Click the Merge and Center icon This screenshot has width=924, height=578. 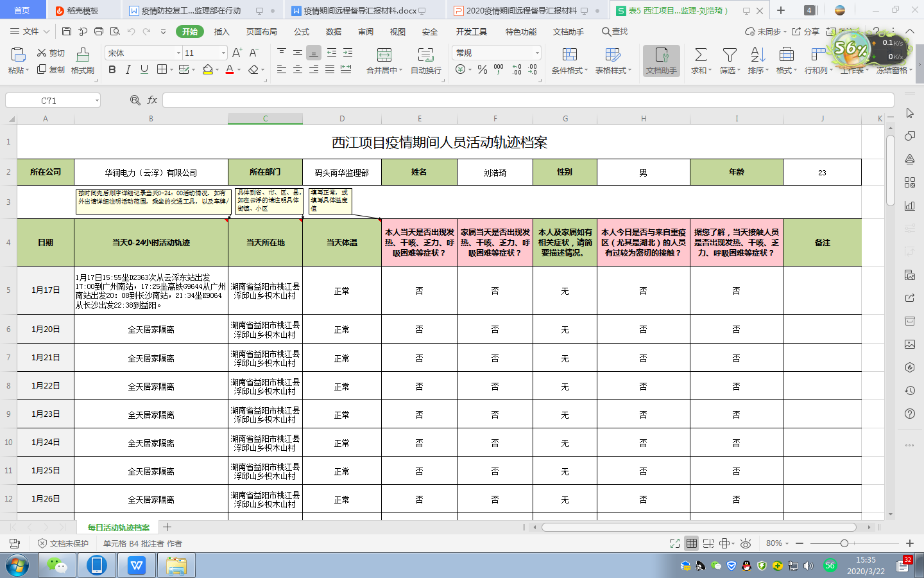tap(384, 55)
